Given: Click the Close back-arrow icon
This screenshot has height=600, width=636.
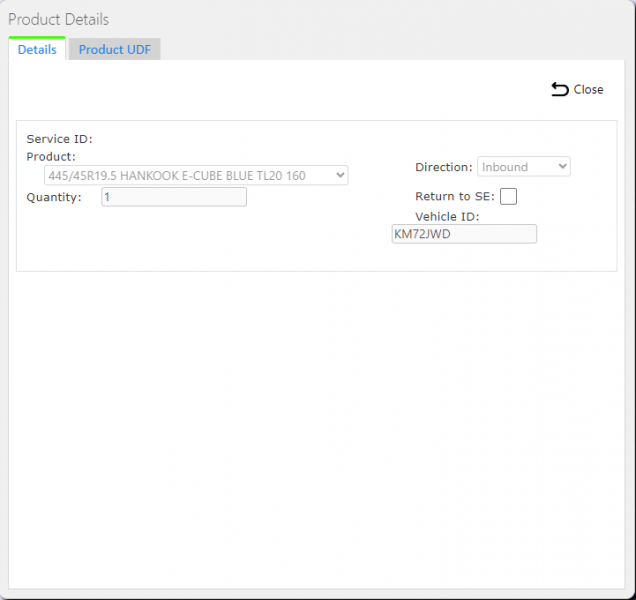Looking at the screenshot, I should click(560, 89).
